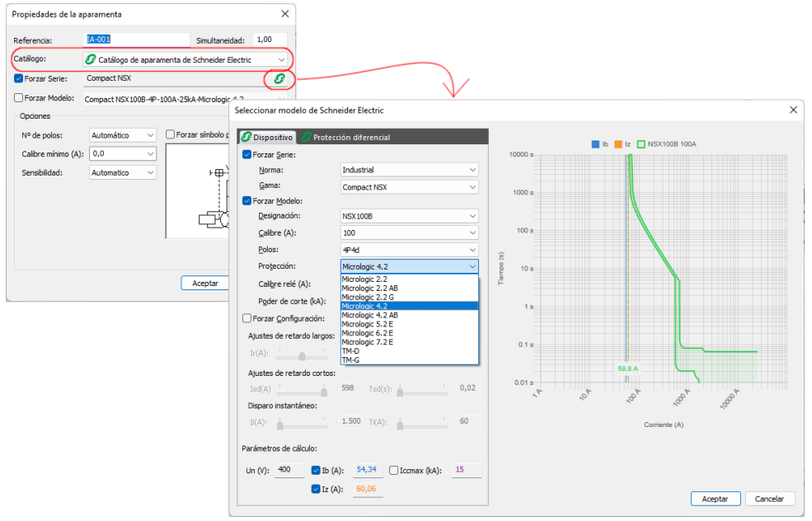Click the Ii(A) slider handle
This screenshot has height=521, width=812.
pos(280,425)
